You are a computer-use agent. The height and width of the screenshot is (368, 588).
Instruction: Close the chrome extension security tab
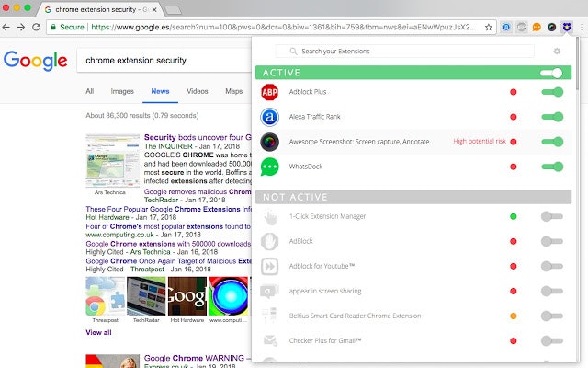[155, 10]
